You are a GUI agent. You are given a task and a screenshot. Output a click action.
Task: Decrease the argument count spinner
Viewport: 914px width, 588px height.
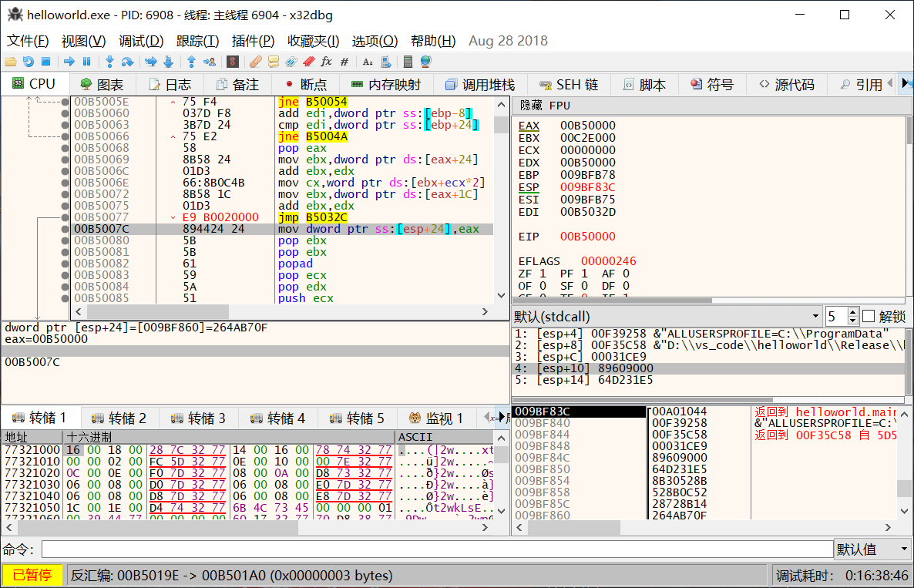point(852,321)
